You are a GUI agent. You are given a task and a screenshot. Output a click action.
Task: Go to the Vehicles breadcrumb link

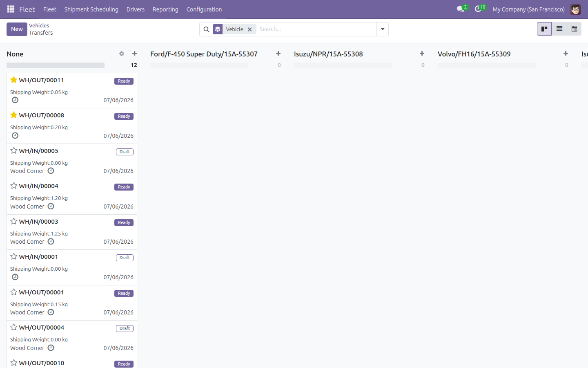pyautogui.click(x=39, y=25)
